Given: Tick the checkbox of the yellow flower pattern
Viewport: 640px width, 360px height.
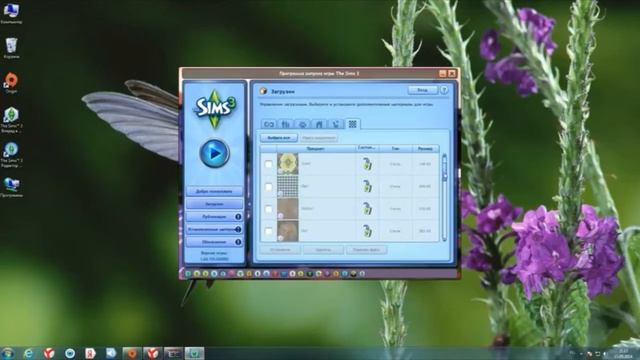Looking at the screenshot, I should coord(269,164).
